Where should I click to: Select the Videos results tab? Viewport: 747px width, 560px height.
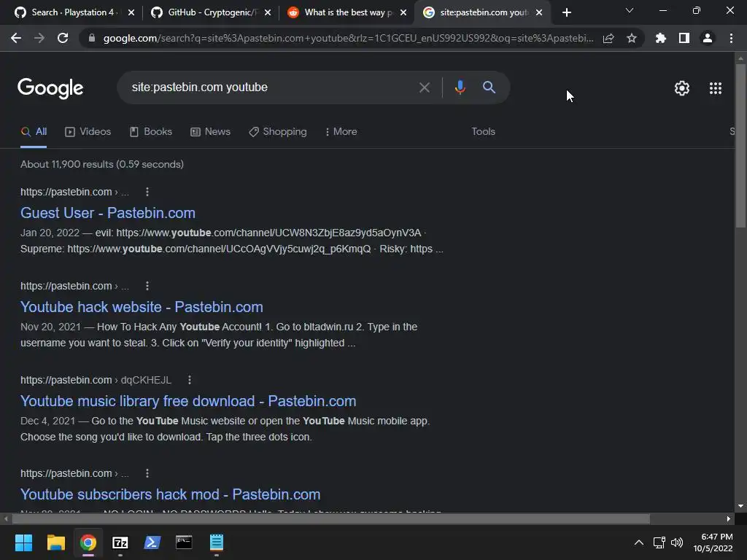point(88,132)
